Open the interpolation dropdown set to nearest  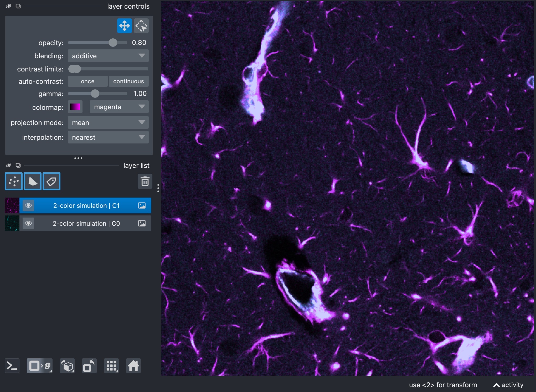tap(108, 137)
